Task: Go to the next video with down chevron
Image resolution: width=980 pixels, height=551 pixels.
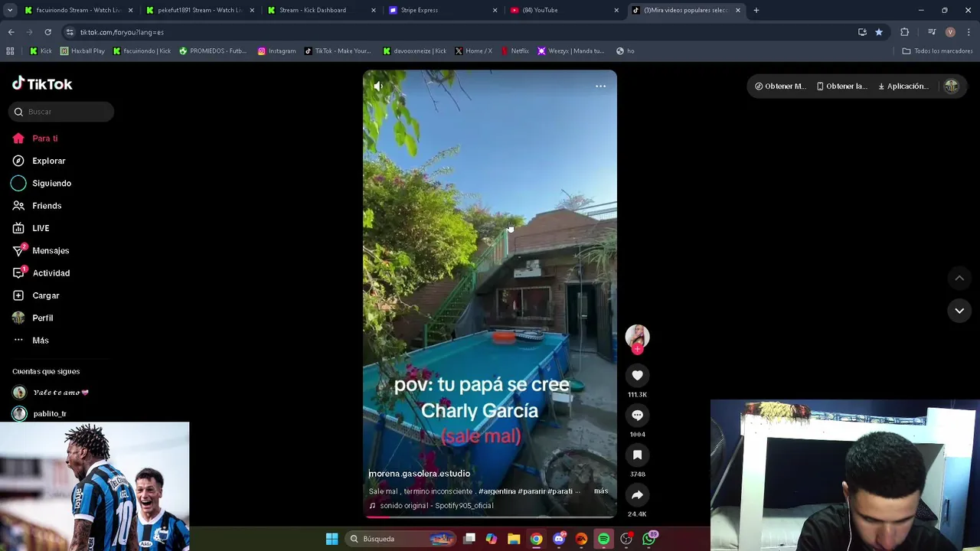Action: coord(959,311)
